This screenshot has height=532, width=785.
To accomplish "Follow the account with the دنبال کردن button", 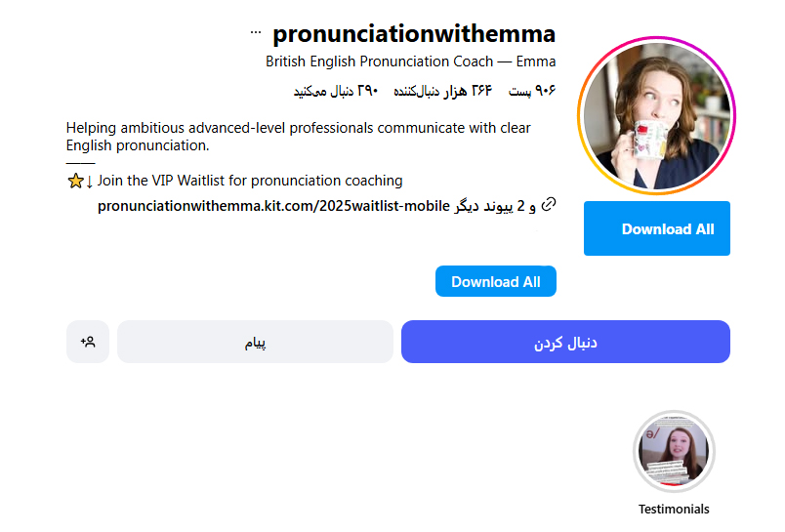I will click(565, 342).
